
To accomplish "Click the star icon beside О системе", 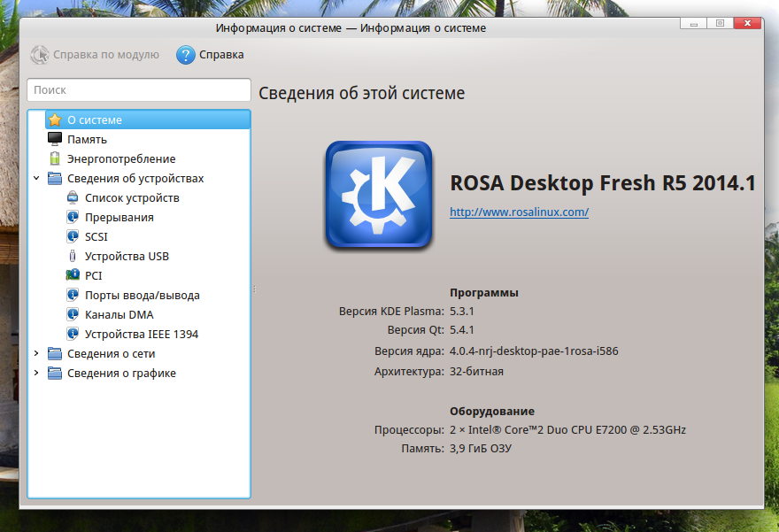I will coord(55,120).
